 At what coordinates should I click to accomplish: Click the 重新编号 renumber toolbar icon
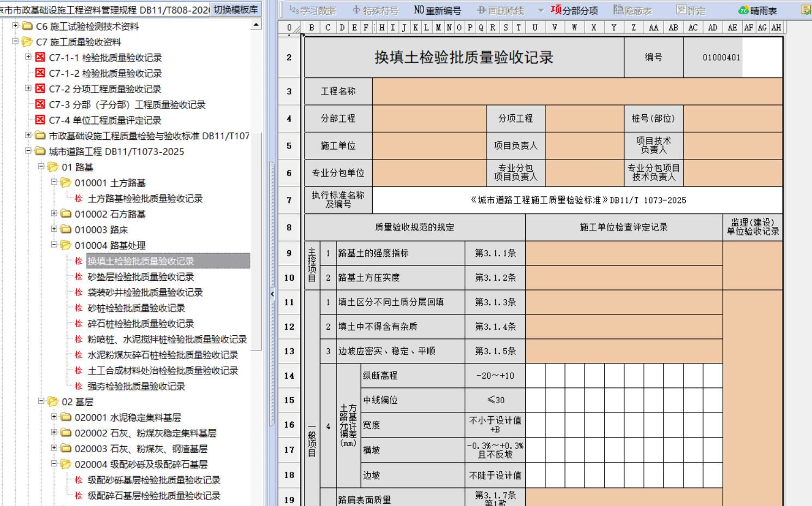(436, 10)
